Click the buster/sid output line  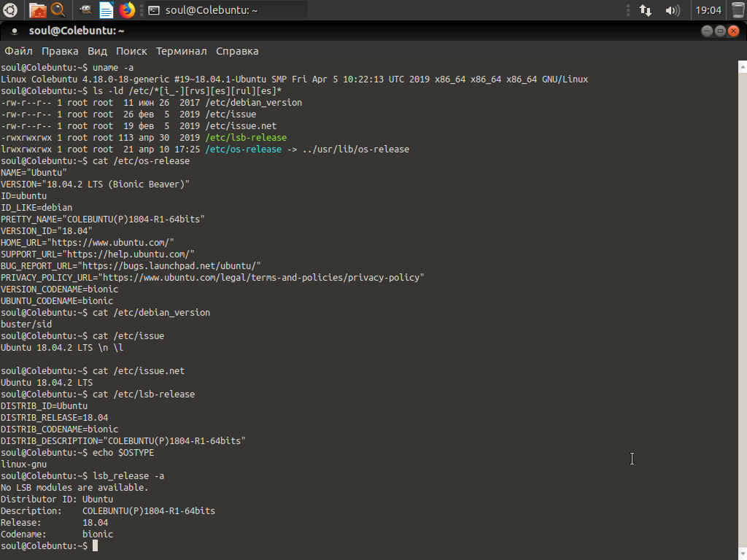click(x=26, y=324)
